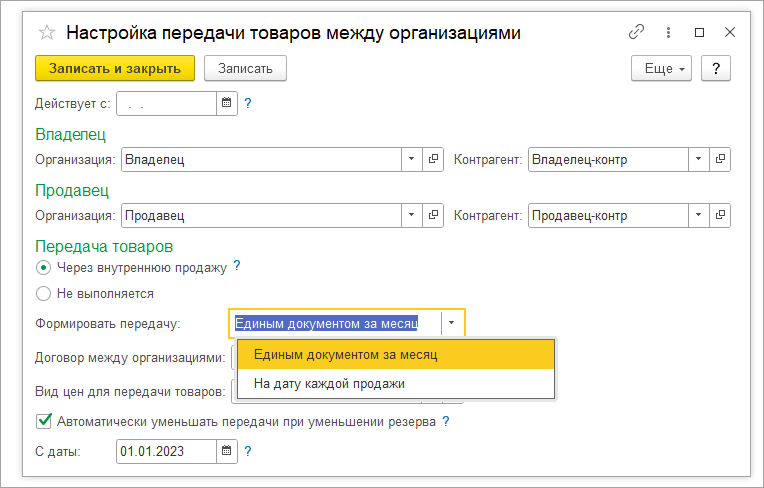This screenshot has width=764, height=488.
Task: Select 'Не выполняется' radio option
Action: pyautogui.click(x=43, y=294)
